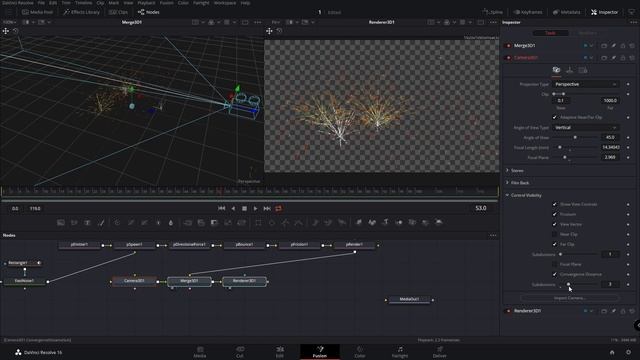
Task: Switch to the Edit page tab
Action: tap(280, 352)
